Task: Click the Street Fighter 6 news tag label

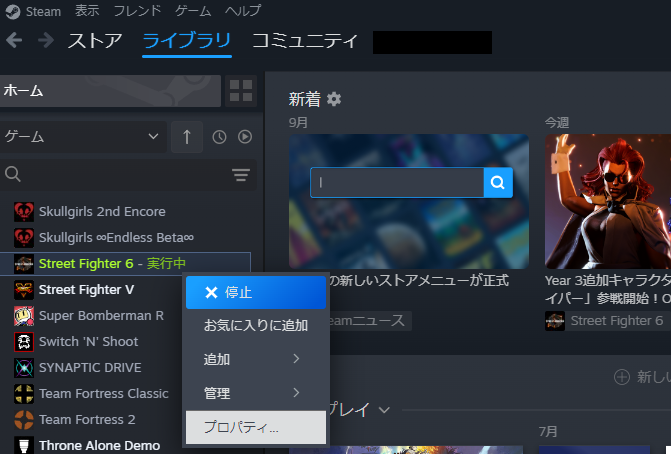Action: (617, 320)
